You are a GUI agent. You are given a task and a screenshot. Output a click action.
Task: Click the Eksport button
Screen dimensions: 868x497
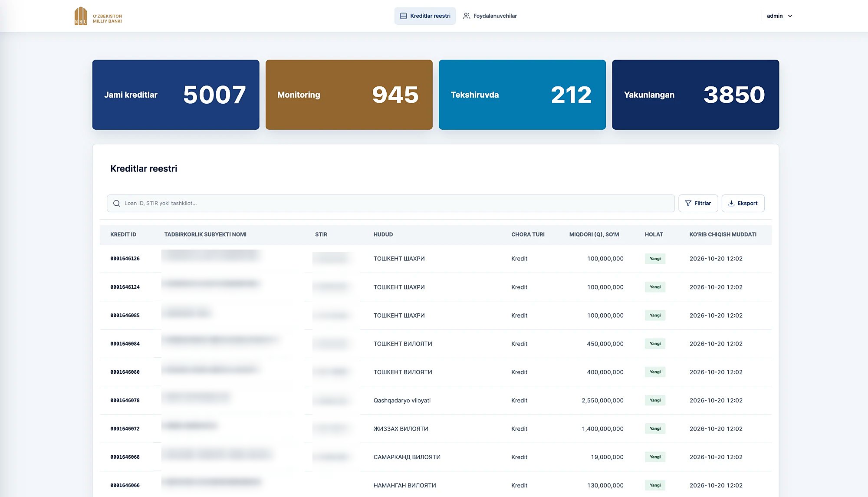point(743,203)
